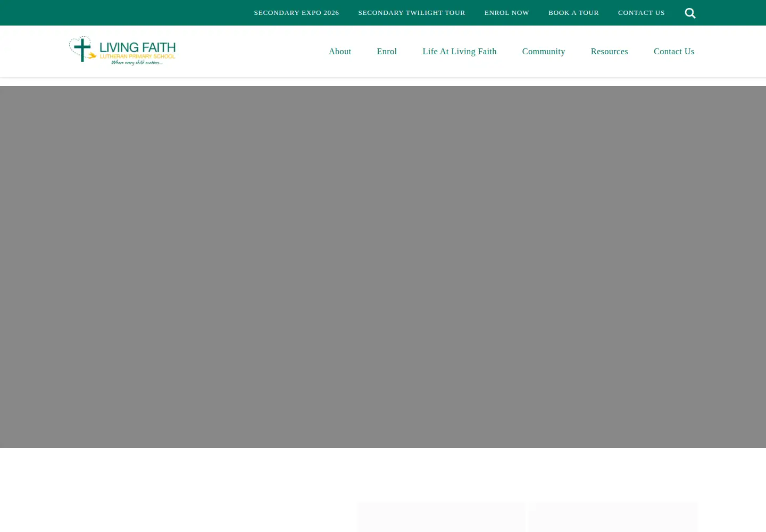Click Book A Tour link
Screen dimensions: 766x532
pos(573,13)
